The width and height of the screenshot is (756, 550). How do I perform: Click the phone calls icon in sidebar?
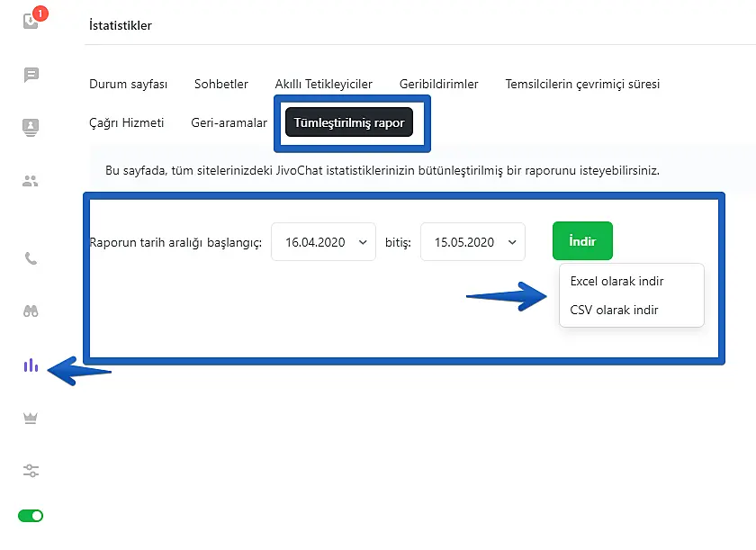pyautogui.click(x=31, y=259)
